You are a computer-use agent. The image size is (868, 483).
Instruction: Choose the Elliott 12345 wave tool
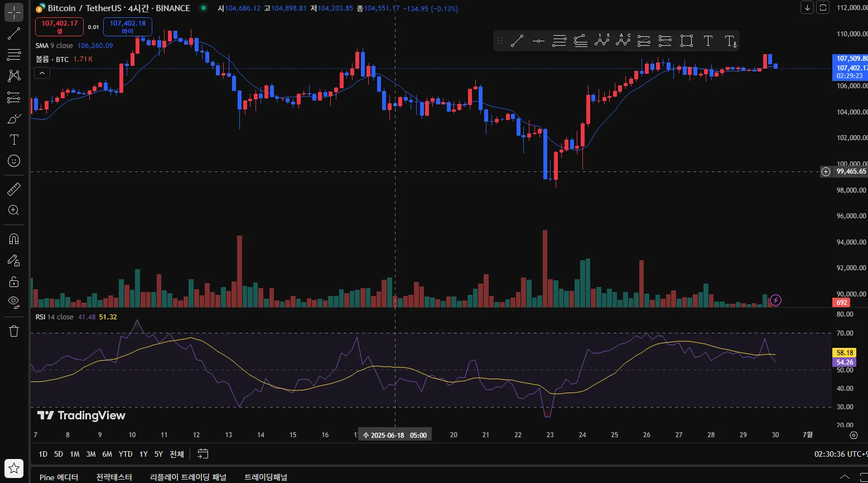pos(602,40)
